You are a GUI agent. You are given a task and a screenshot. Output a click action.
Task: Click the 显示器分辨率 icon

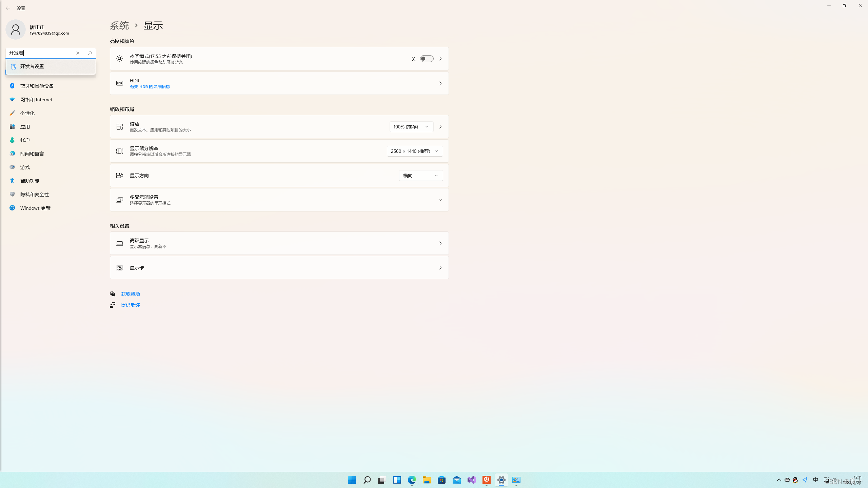coord(120,151)
